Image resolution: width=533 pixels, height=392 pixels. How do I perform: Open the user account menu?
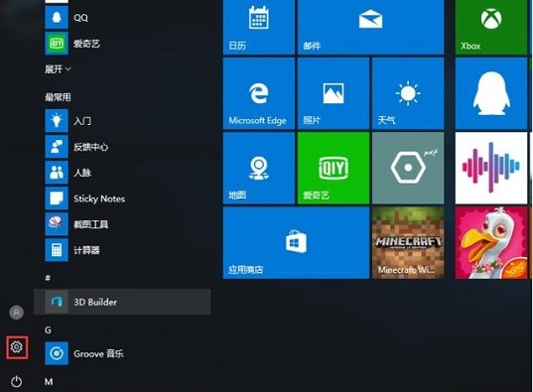click(16, 312)
